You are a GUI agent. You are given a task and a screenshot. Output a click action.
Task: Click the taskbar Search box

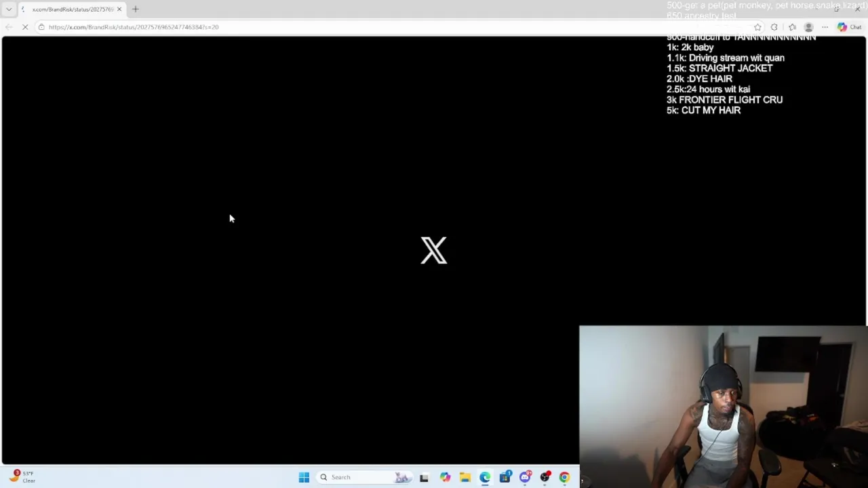(364, 477)
